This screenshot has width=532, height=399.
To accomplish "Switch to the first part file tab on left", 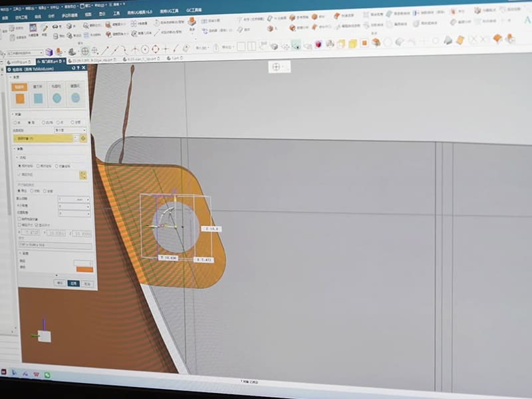I will (x=20, y=62).
